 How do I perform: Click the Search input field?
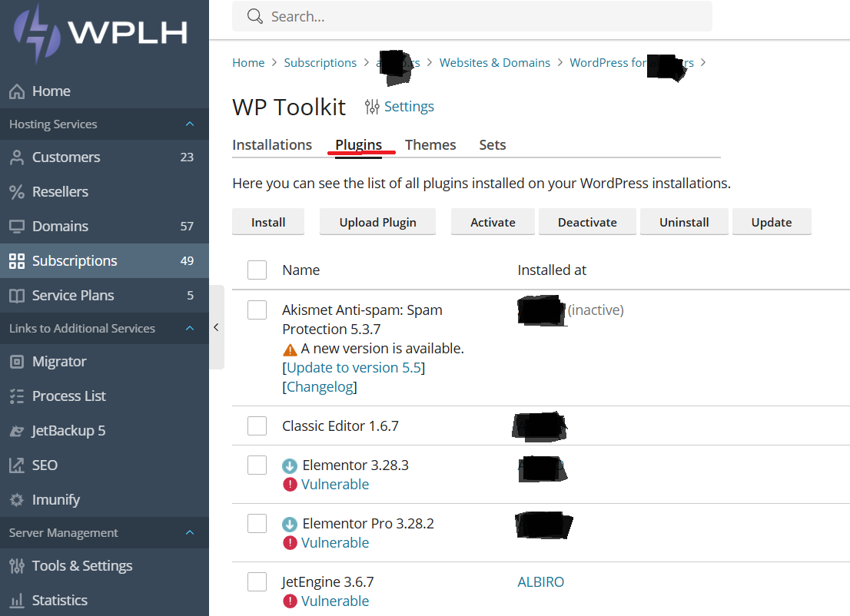point(472,16)
